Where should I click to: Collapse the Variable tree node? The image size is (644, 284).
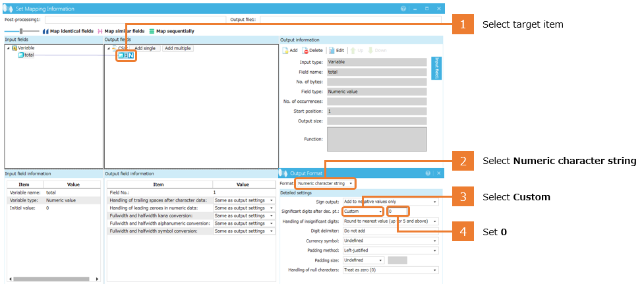tap(8, 48)
